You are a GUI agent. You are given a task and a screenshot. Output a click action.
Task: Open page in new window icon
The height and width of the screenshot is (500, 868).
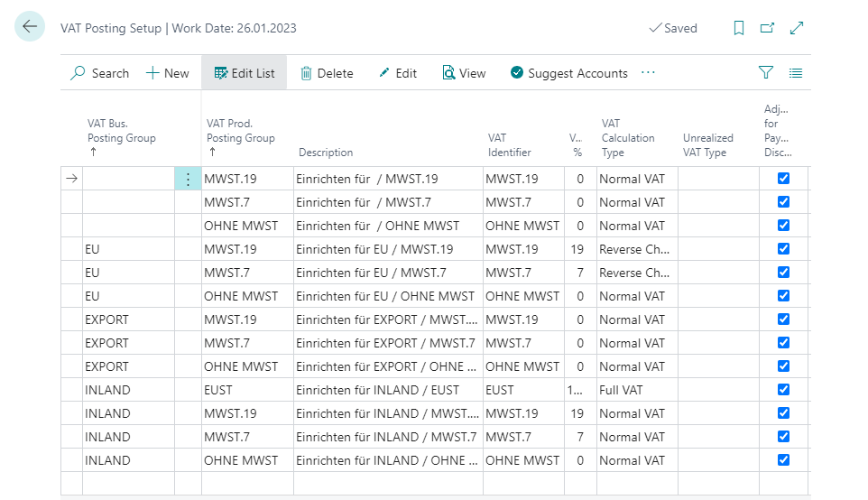click(x=767, y=28)
